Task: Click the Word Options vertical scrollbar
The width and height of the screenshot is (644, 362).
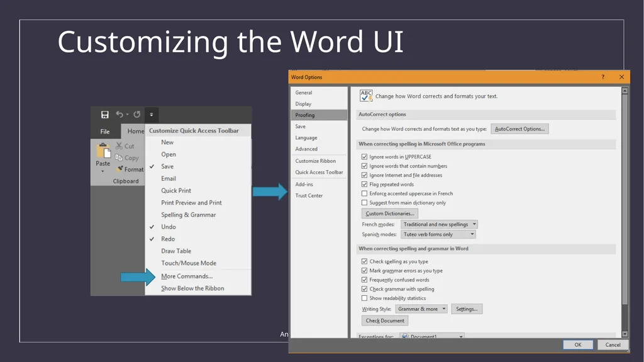Action: [x=625, y=200]
